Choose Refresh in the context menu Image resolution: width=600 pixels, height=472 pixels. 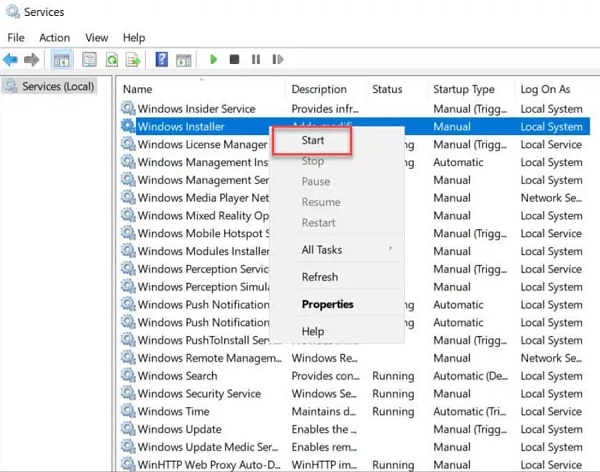point(338,277)
